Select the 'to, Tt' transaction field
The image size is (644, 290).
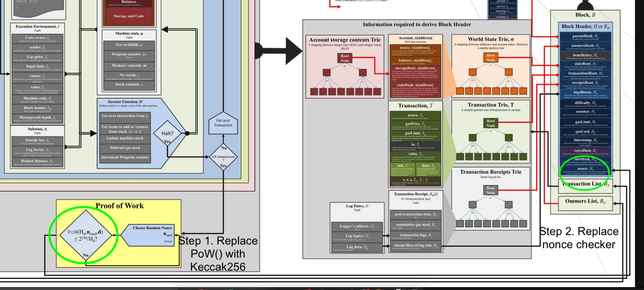[416, 147]
